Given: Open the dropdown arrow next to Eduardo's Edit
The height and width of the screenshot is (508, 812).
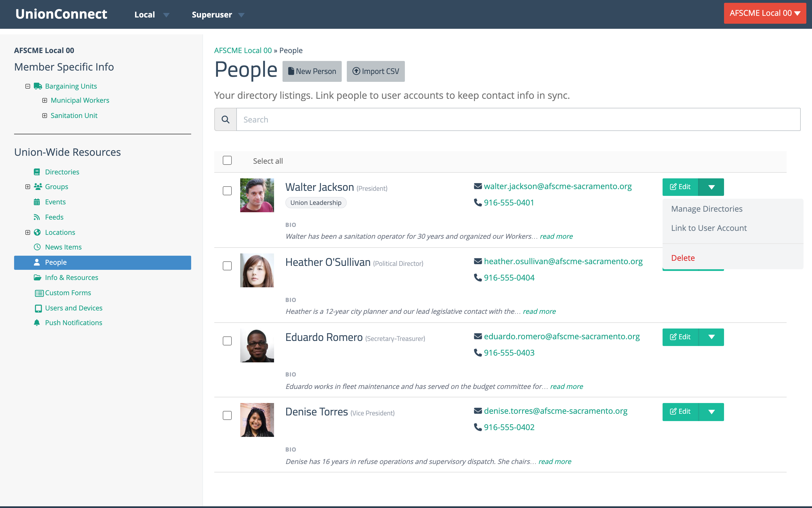Looking at the screenshot, I should pos(711,337).
